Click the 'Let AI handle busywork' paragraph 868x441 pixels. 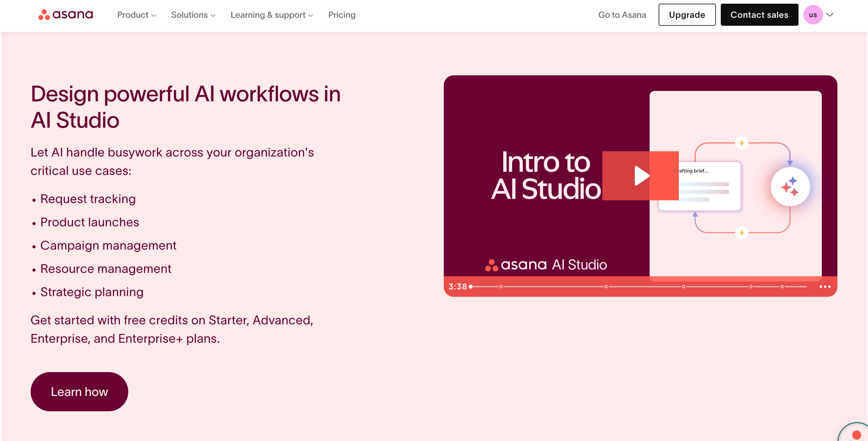(x=172, y=161)
